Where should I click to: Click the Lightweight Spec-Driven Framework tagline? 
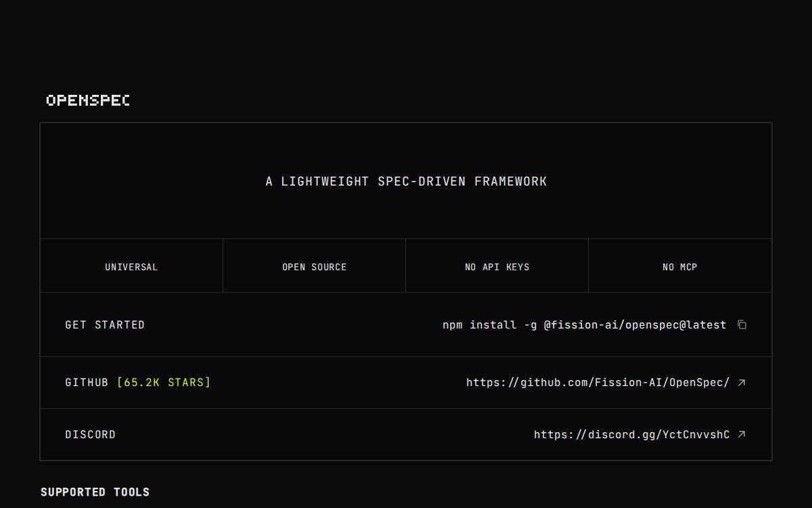(x=406, y=182)
